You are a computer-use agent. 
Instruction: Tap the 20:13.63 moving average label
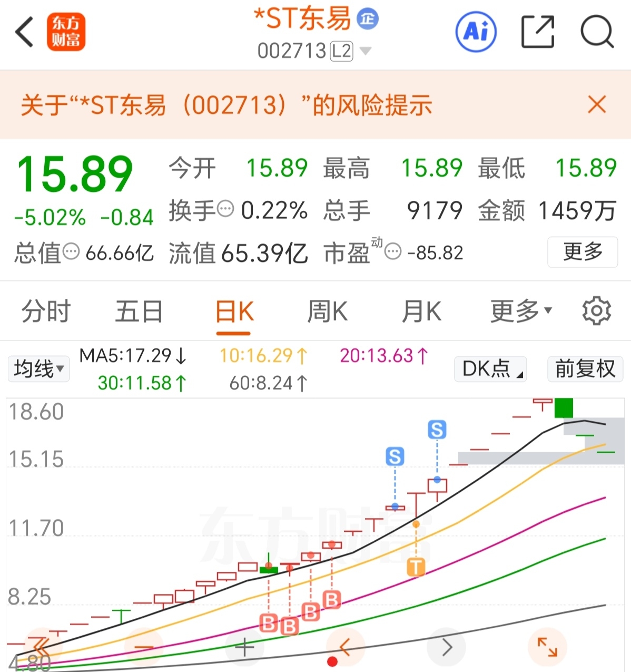coord(384,356)
